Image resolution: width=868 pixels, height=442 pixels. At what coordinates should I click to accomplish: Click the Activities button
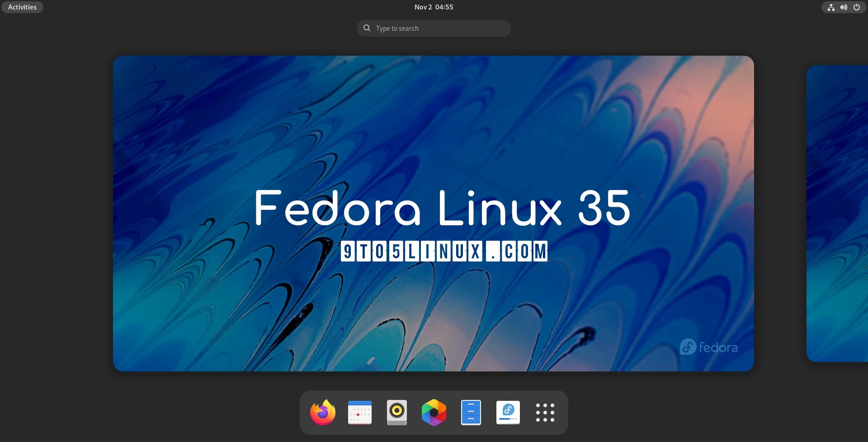tap(22, 7)
